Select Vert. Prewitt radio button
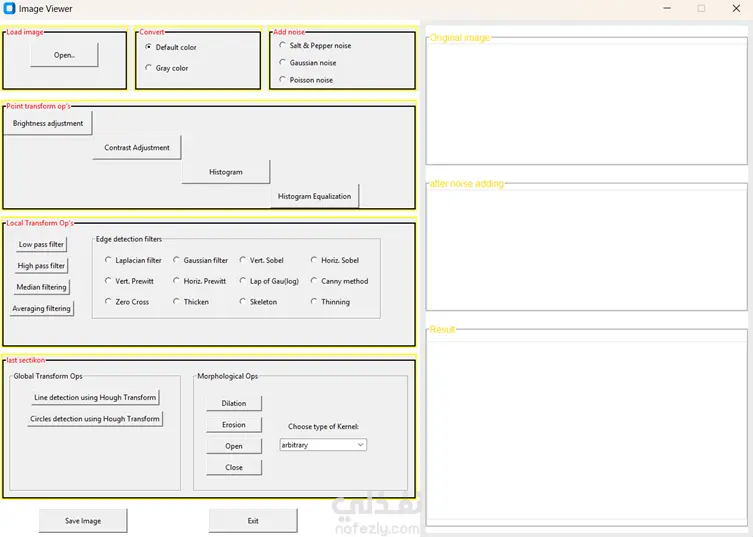 tap(108, 280)
